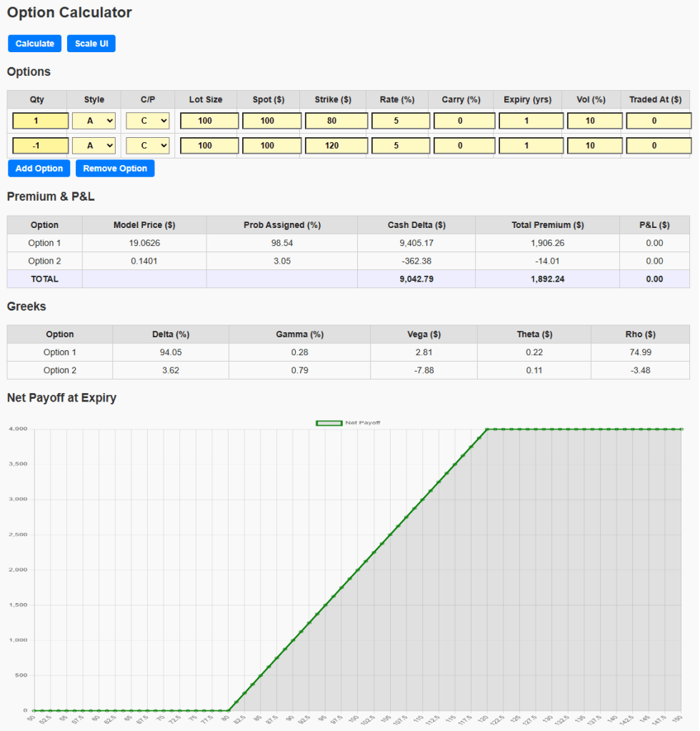700x731 pixels.
Task: Open Style dropdown in first option row
Action: [94, 121]
